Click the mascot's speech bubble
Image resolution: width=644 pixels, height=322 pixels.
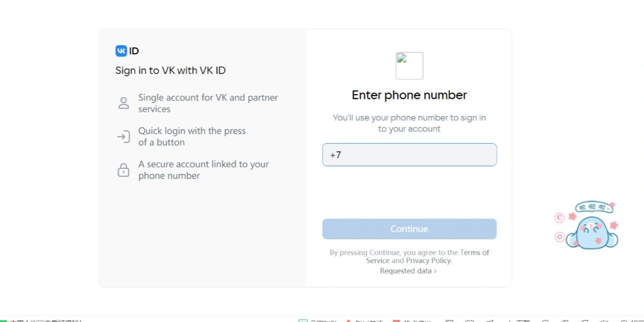point(593,207)
